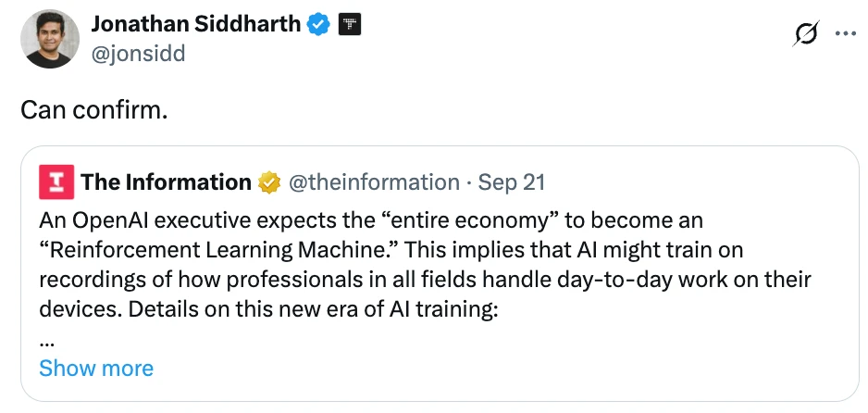Click the black affiliation badge beside the name
The height and width of the screenshot is (413, 868).
[x=349, y=25]
